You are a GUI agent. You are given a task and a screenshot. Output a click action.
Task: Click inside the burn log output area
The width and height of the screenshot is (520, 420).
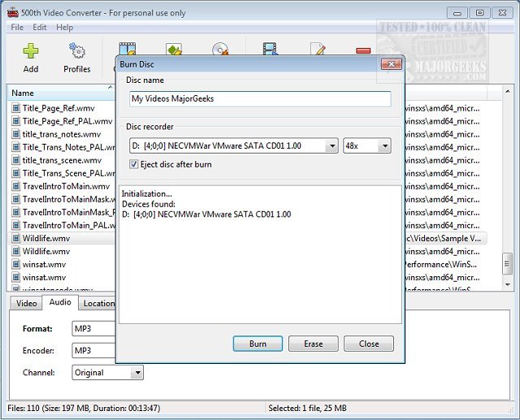260,254
